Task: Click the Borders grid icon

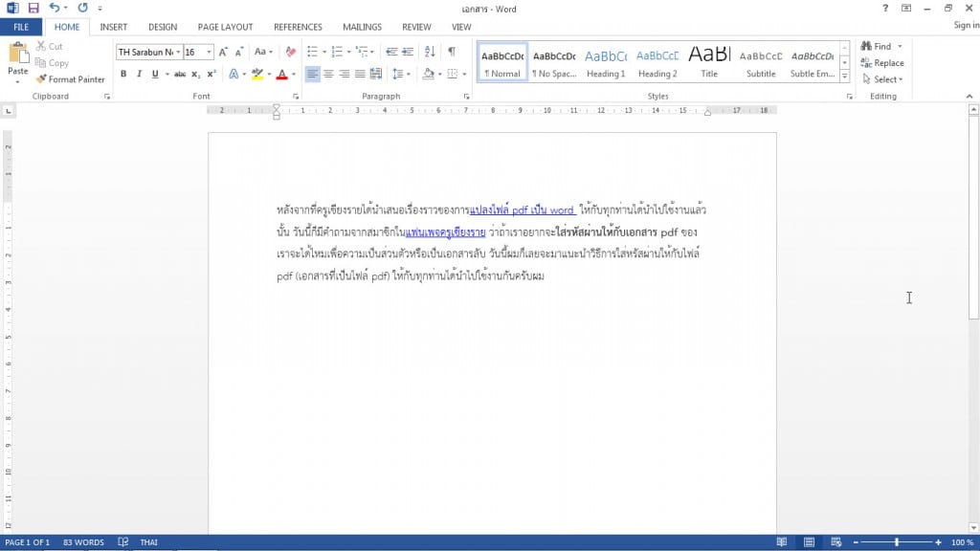Action: tap(453, 74)
